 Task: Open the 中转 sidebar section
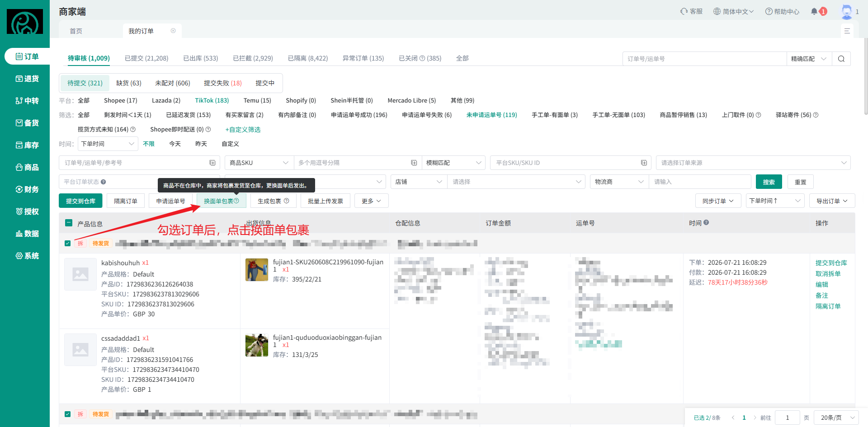click(27, 101)
